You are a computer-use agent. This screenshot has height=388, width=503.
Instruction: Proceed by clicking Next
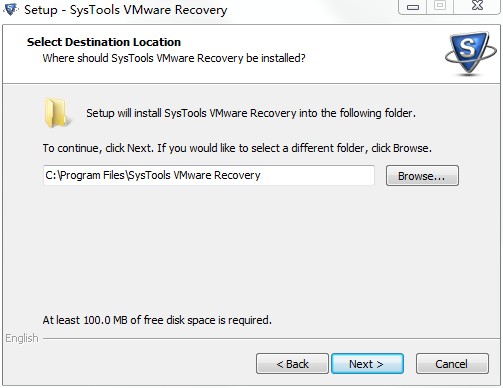(x=367, y=364)
